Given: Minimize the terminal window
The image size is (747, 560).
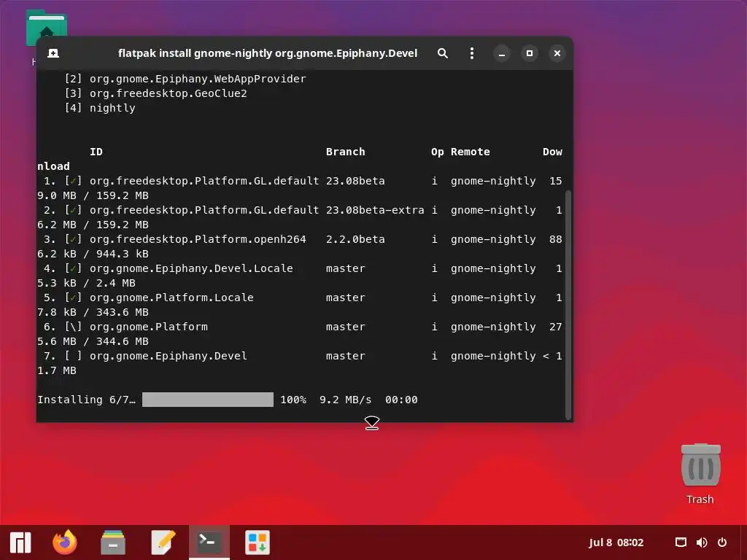Looking at the screenshot, I should tap(502, 53).
